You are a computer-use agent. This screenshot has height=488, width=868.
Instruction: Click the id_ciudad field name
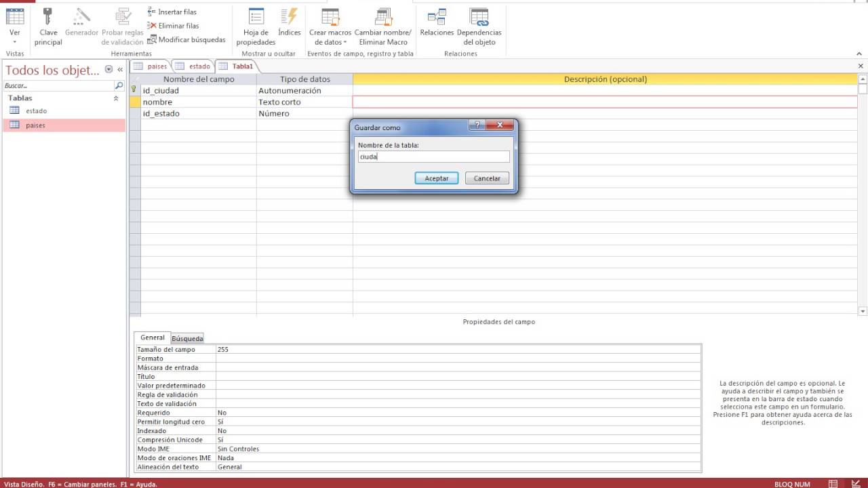point(199,90)
